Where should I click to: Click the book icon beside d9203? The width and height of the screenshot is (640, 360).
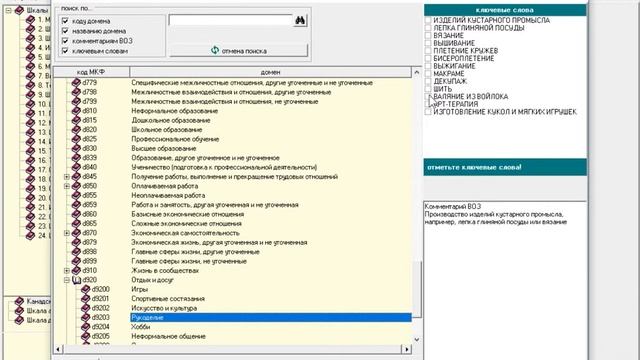click(x=85, y=318)
